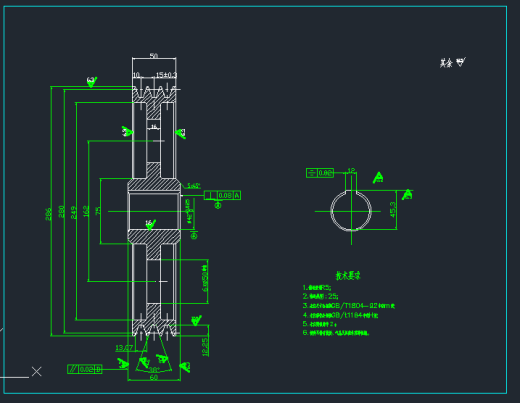Select the 0.08 A tolerance frame
Viewport: 520px width, 403px height.
pyautogui.click(x=222, y=195)
